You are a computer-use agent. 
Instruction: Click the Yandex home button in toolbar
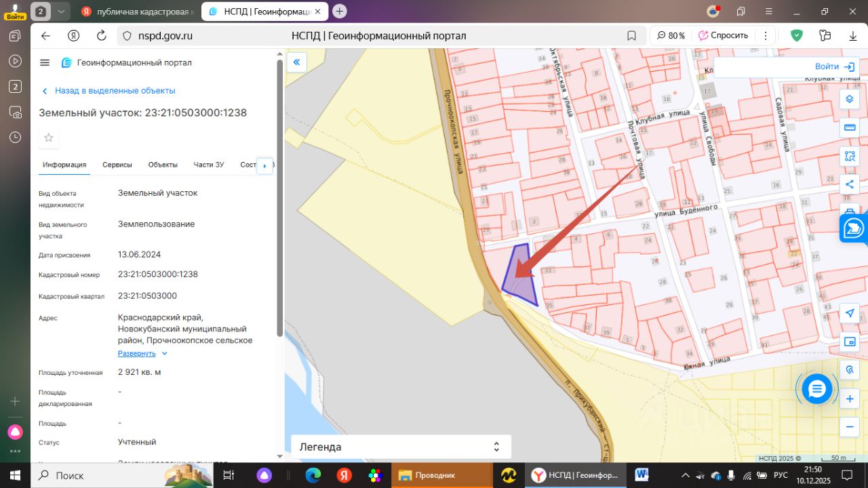(74, 35)
